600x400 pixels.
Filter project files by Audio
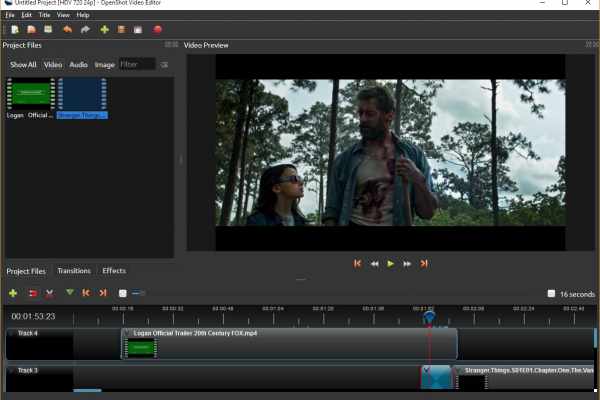78,65
